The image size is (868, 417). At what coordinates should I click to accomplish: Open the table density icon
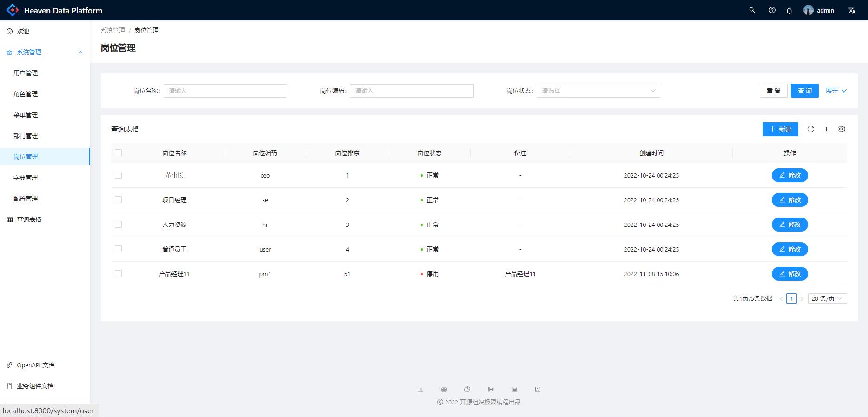[x=826, y=129]
